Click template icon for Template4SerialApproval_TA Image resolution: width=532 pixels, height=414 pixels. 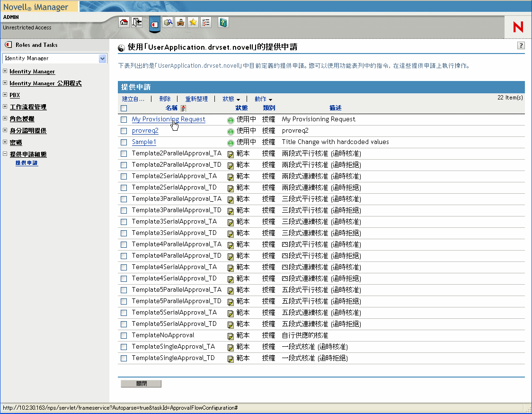(231, 268)
